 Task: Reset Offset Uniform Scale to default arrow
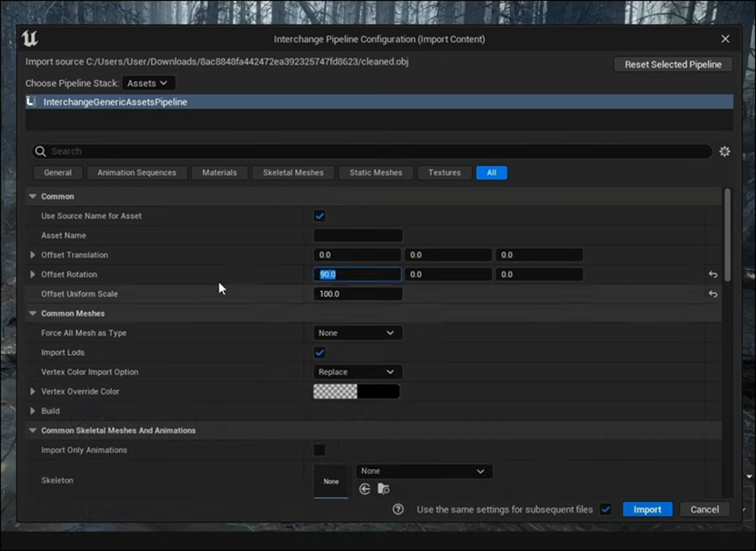(x=713, y=294)
